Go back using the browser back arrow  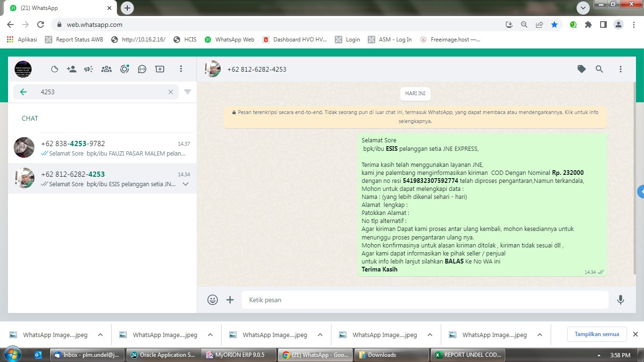tap(10, 25)
